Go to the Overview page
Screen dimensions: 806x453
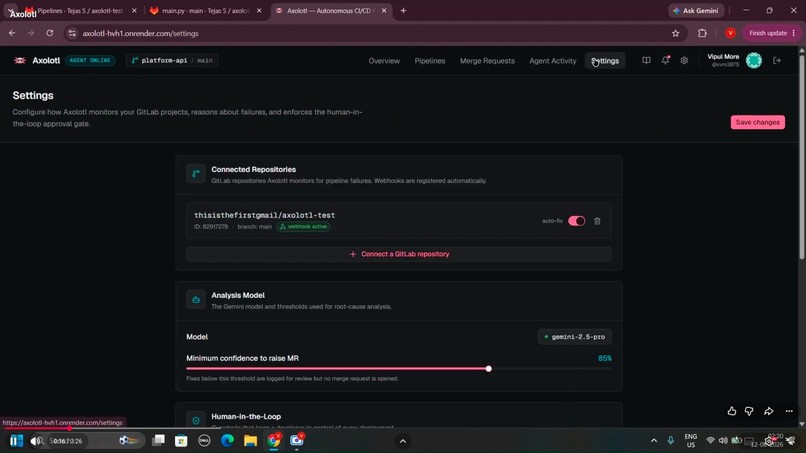[x=384, y=61]
